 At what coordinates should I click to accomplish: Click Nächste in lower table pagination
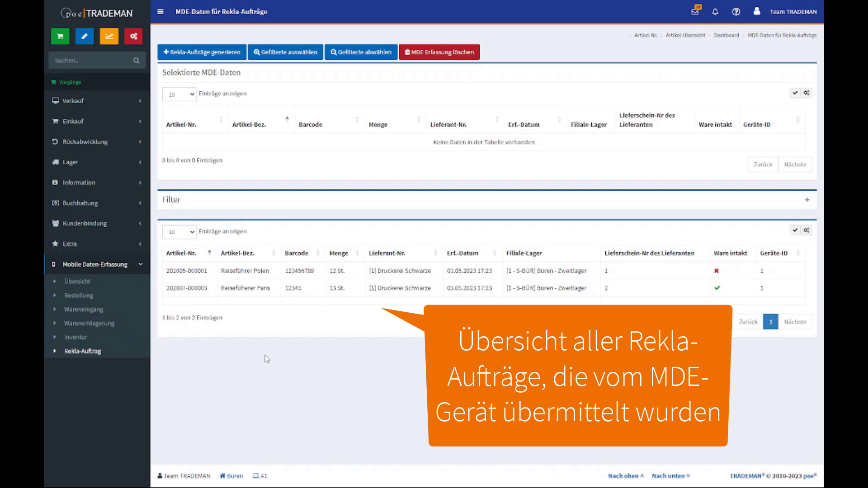point(795,322)
